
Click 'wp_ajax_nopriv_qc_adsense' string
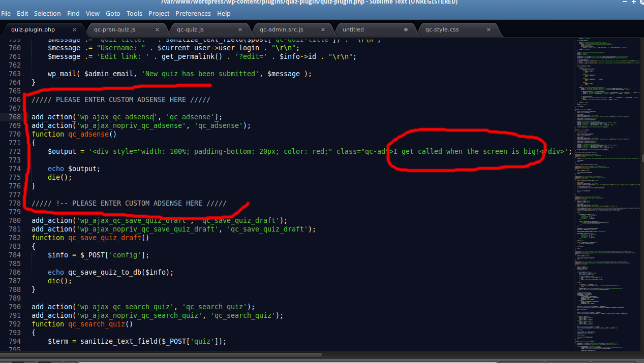[x=131, y=125]
